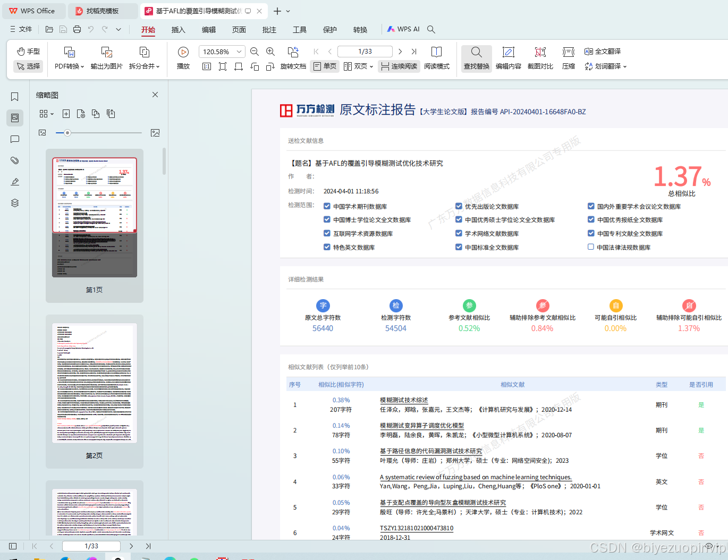728x560 pixels.
Task: Open the 批注 annotation pen panel icon
Action: pyautogui.click(x=14, y=182)
